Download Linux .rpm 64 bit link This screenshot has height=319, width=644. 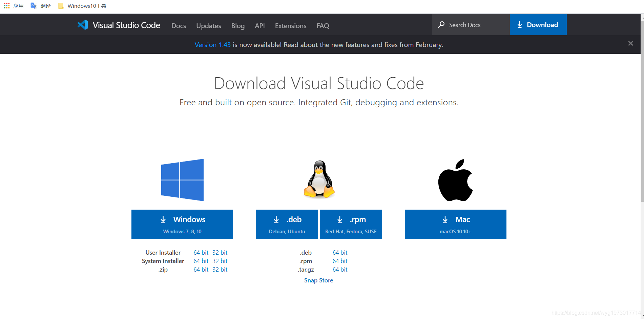click(x=340, y=261)
